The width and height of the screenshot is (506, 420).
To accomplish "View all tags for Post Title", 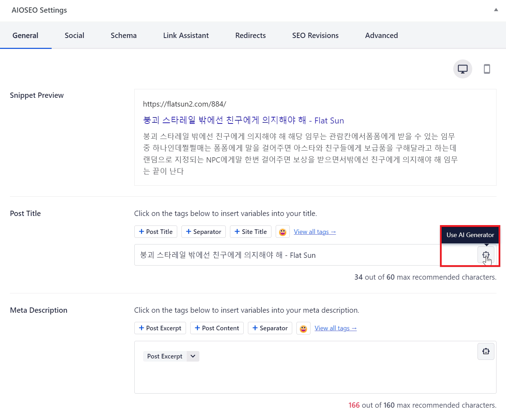I will (315, 232).
